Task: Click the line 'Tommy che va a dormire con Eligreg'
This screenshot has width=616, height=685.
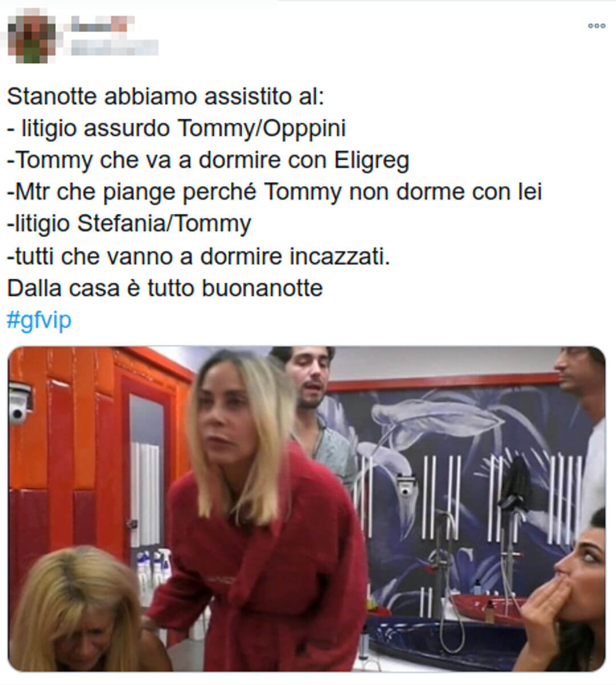Action: 212,160
